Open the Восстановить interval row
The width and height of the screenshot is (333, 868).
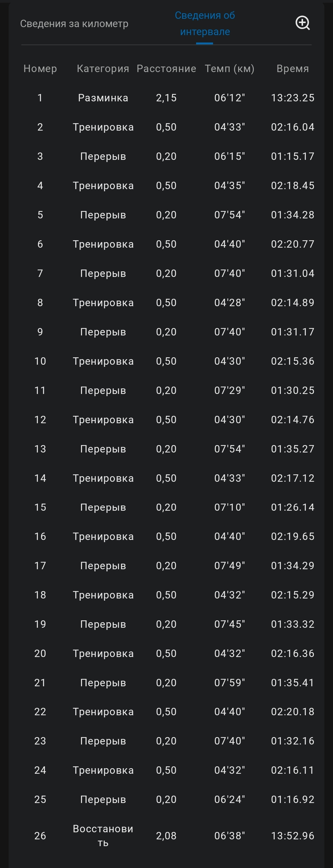pyautogui.click(x=166, y=836)
